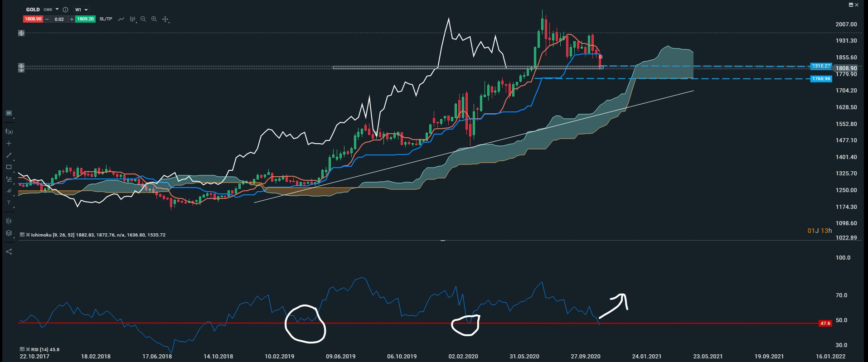
Task: Select the plus crosshair tool in sidebar
Action: (9, 143)
